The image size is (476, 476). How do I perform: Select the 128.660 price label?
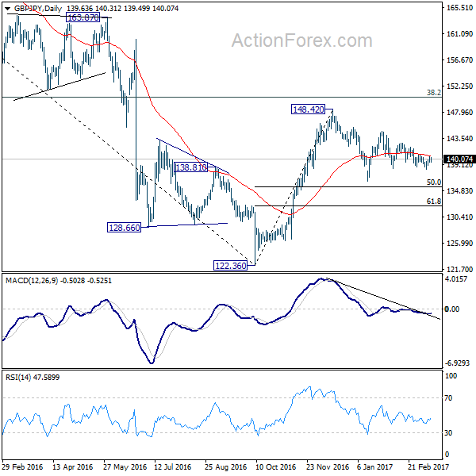click(125, 228)
